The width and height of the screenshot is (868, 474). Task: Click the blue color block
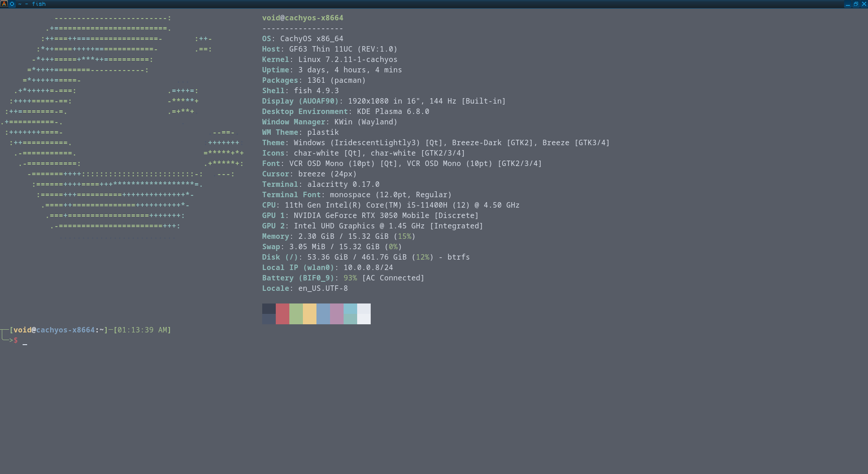pyautogui.click(x=323, y=314)
